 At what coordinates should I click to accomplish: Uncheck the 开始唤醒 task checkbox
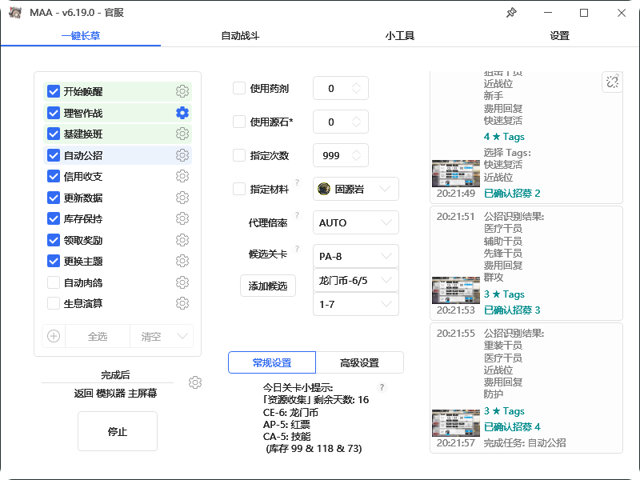(x=53, y=91)
